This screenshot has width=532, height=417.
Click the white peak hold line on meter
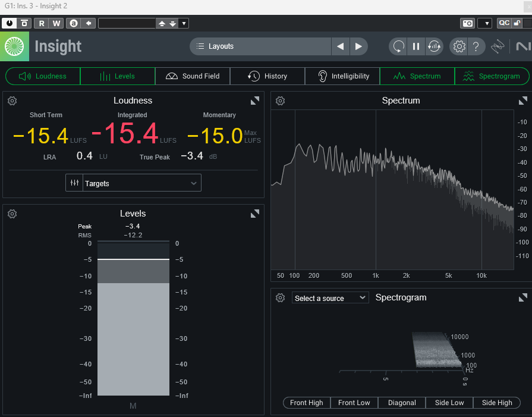coord(133,259)
